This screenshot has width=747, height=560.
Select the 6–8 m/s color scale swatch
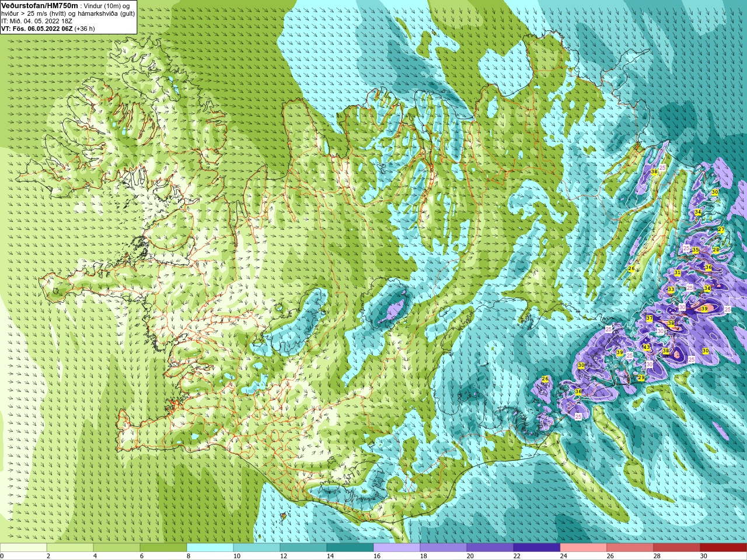point(163,548)
